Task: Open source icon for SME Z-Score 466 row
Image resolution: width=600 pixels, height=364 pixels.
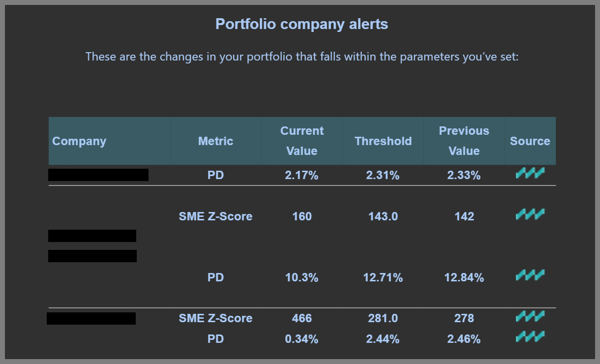Action: (530, 316)
